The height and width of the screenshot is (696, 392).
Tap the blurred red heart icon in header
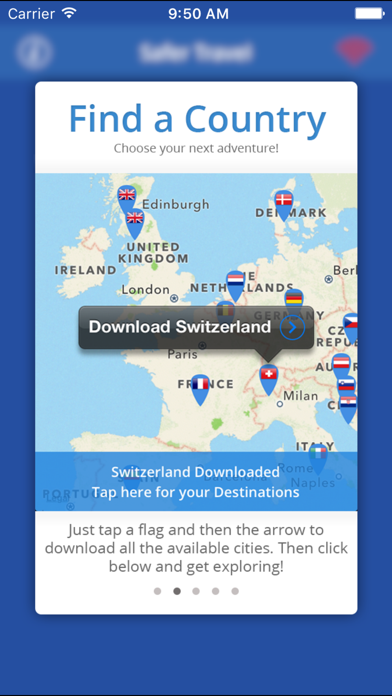click(x=354, y=51)
